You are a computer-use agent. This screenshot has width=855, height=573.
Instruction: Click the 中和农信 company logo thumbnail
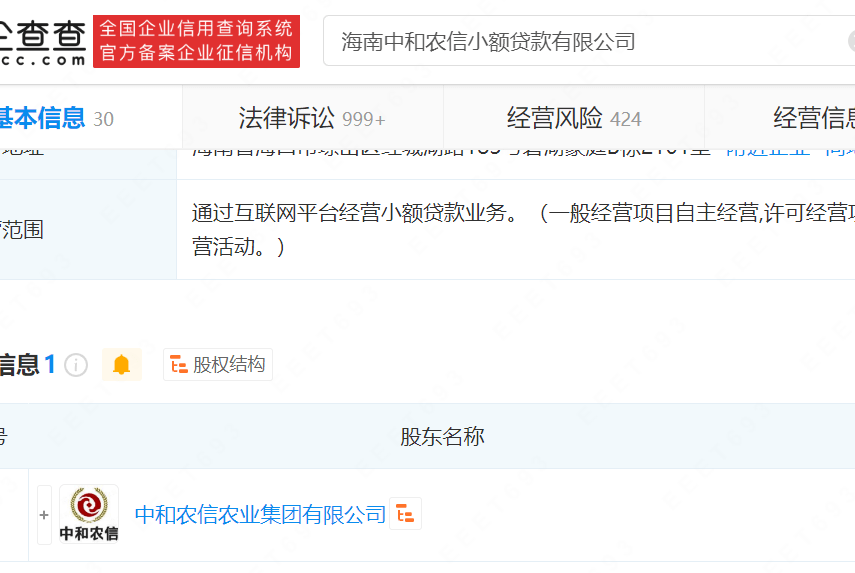[88, 514]
